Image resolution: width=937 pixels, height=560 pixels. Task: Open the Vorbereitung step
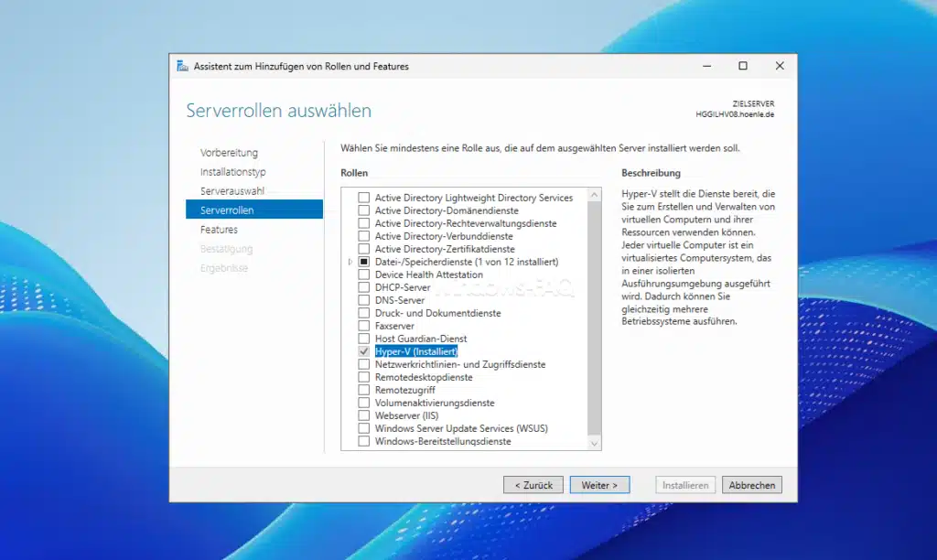pos(230,152)
